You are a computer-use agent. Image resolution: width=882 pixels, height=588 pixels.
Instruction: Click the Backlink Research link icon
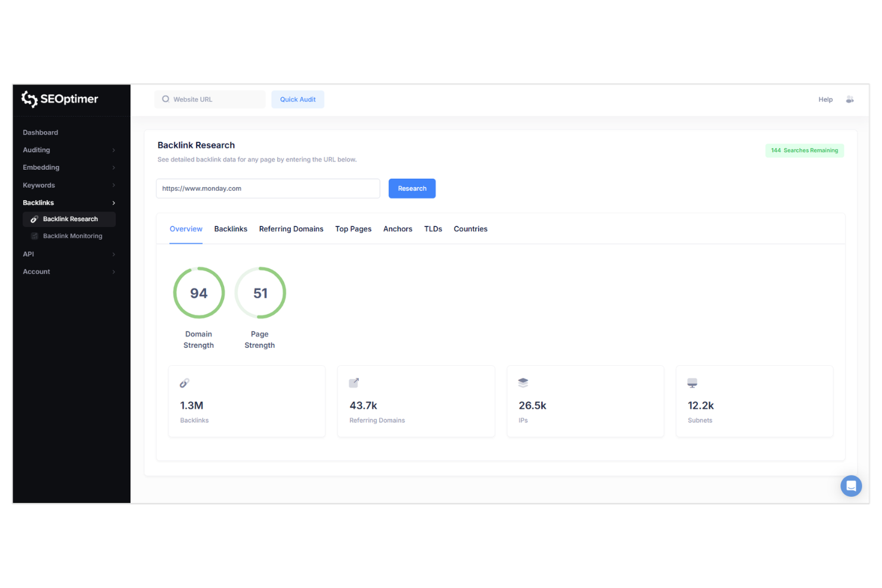tap(34, 219)
